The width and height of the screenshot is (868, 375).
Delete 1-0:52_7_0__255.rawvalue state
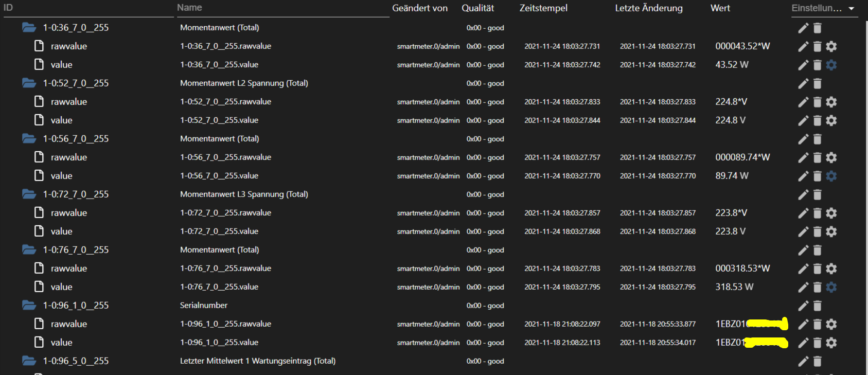(x=817, y=102)
